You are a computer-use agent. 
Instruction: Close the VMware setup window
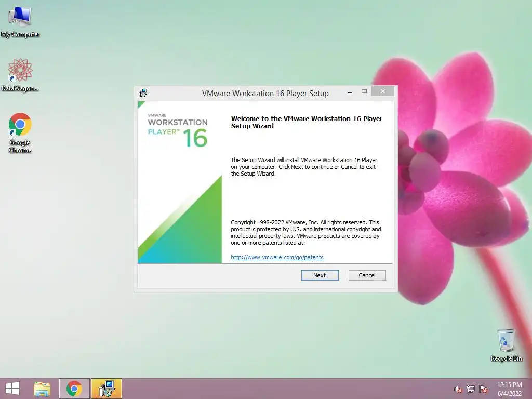click(383, 91)
